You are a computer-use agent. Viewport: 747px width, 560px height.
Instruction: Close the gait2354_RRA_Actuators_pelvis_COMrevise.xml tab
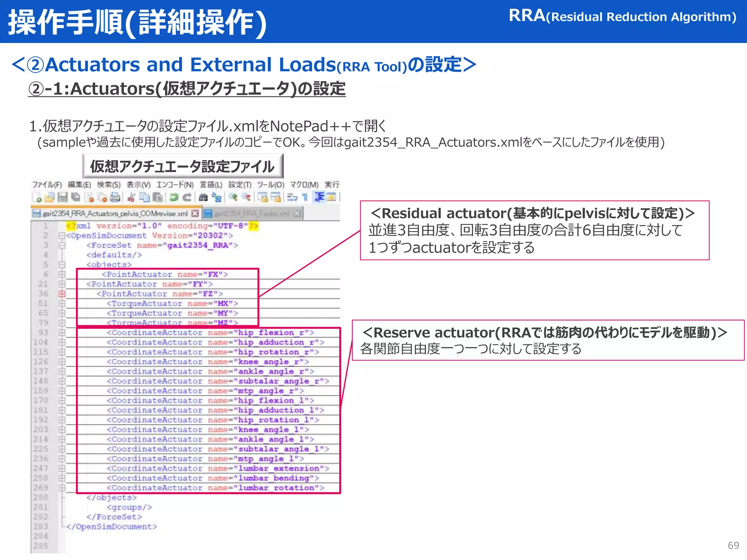pyautogui.click(x=196, y=213)
